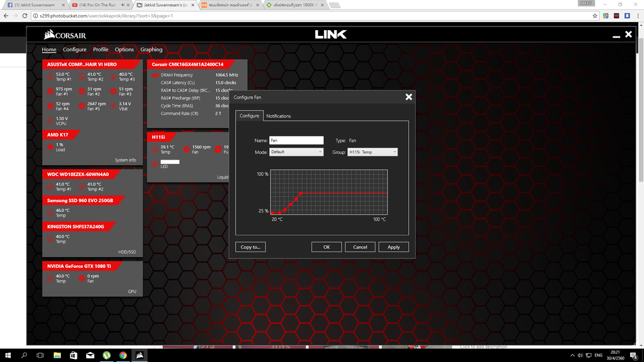This screenshot has width=644, height=362.
Task: Click the white H115i LED color swatch
Action: point(170,162)
